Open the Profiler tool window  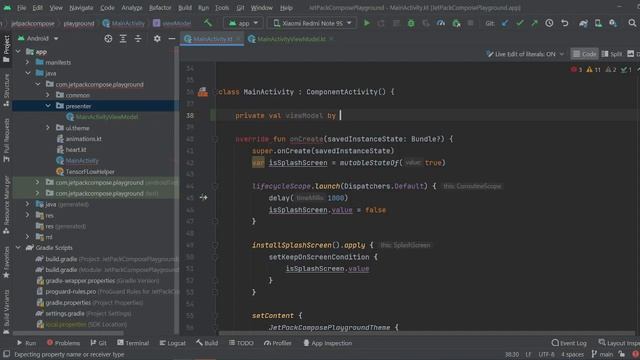[x=278, y=343]
